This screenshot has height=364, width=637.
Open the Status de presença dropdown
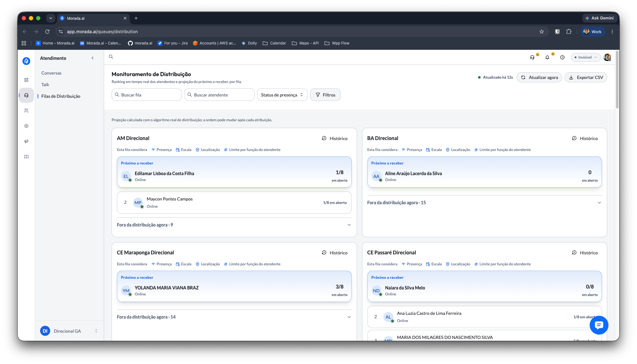282,95
